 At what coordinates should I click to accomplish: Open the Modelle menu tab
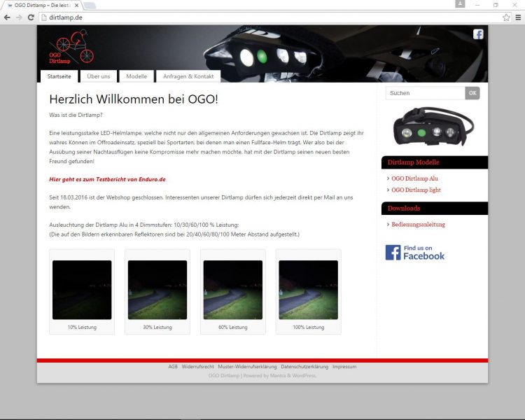[136, 76]
